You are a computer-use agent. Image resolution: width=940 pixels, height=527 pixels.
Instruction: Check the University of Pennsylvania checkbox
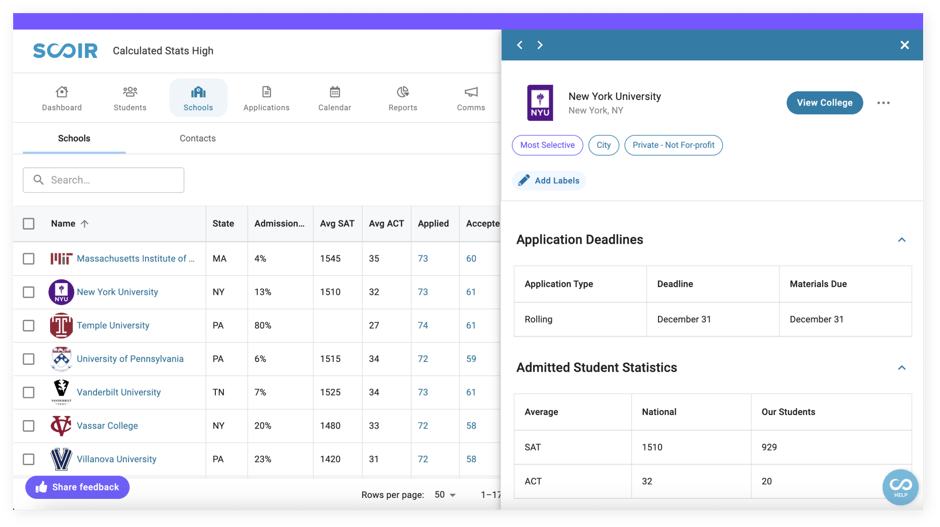[29, 359]
